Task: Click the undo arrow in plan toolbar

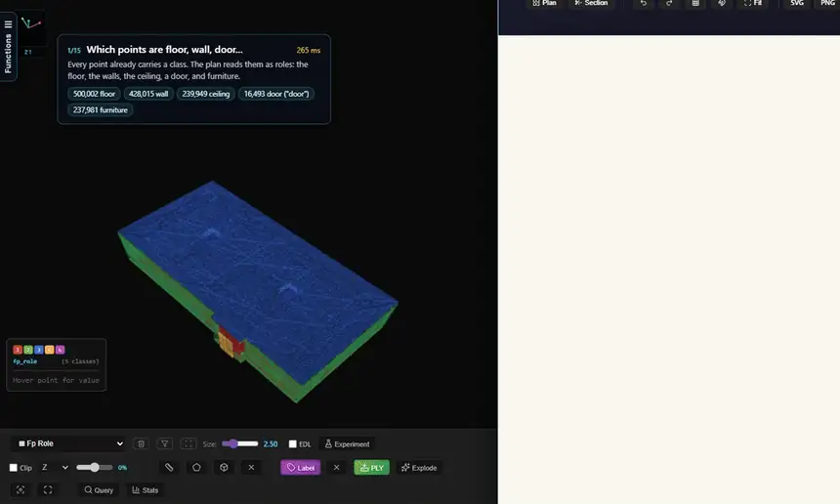Action: [x=644, y=3]
